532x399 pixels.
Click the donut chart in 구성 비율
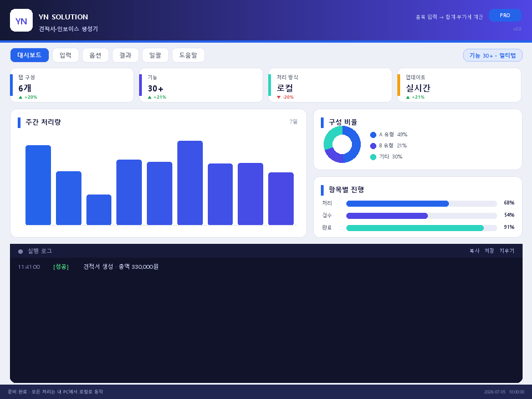[x=342, y=144]
